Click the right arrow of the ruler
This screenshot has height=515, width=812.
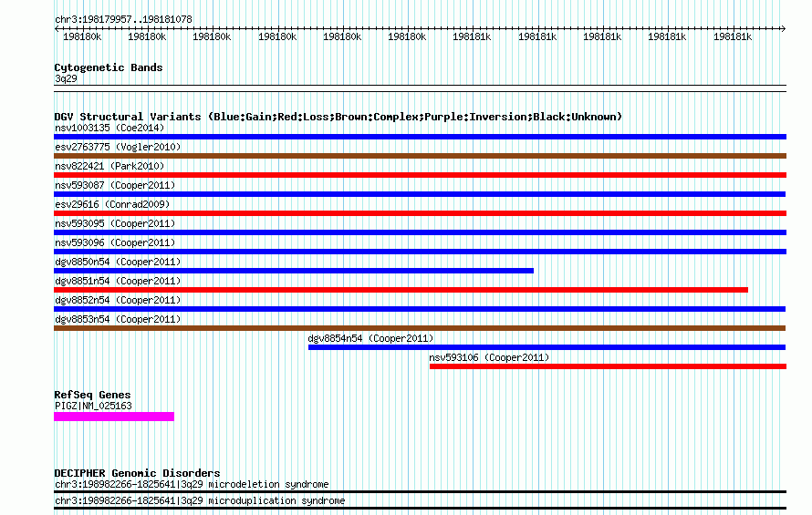click(x=784, y=28)
